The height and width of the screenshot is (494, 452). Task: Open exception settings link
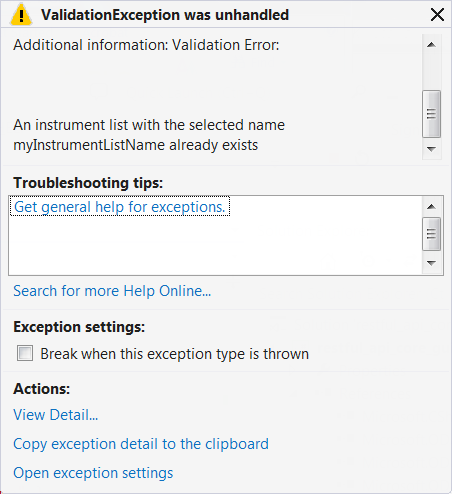(93, 473)
